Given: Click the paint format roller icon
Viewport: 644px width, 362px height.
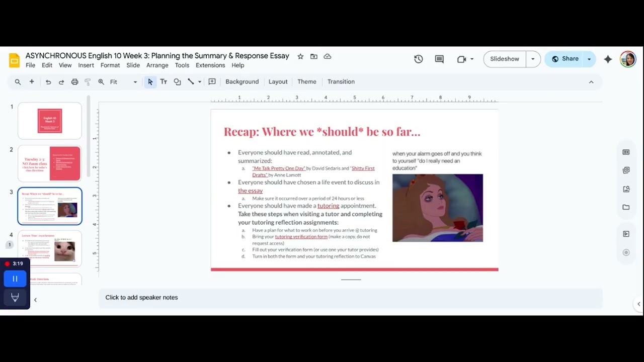Looking at the screenshot, I should tap(88, 81).
